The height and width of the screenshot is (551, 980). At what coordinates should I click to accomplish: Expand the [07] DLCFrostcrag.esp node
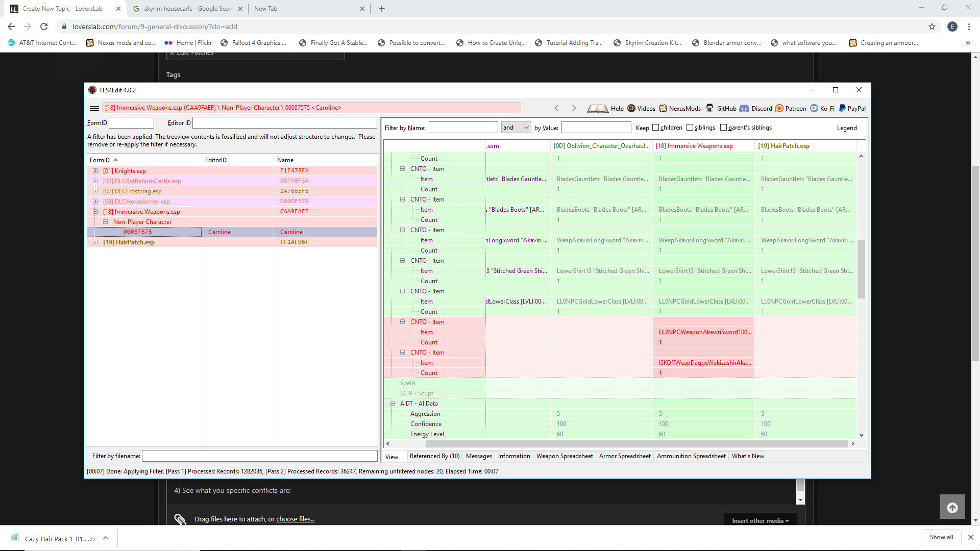coord(95,191)
